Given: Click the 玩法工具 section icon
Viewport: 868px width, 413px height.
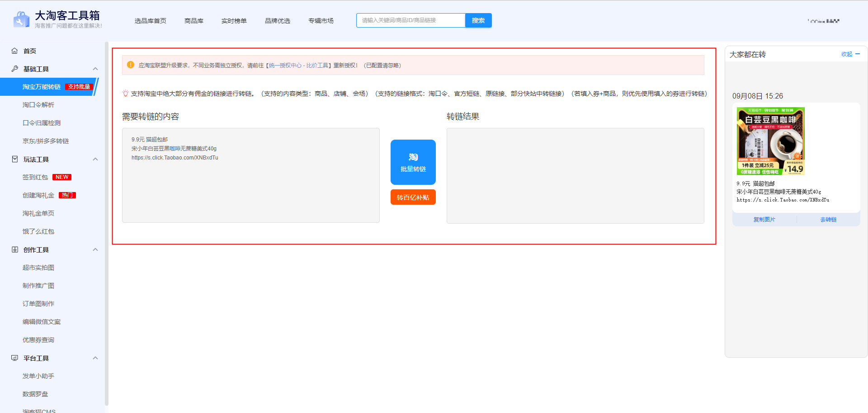Looking at the screenshot, I should (x=14, y=160).
